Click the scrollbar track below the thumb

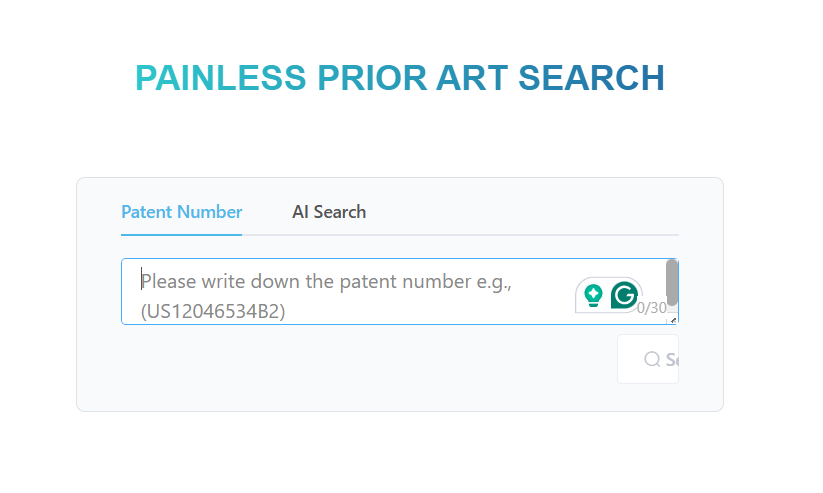click(x=672, y=312)
